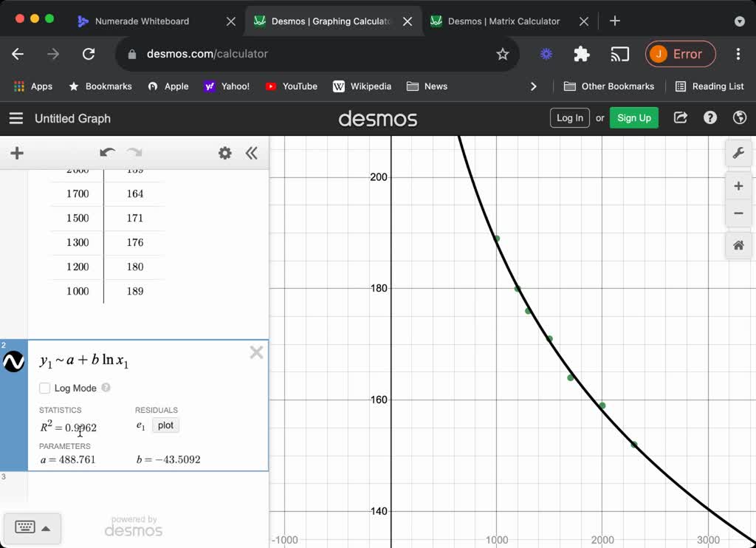Collapse the expression list panel

[252, 153]
